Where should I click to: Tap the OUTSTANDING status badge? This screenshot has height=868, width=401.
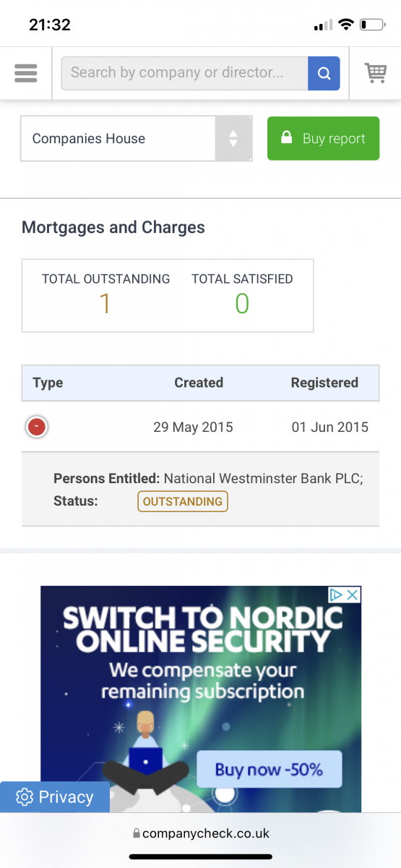pyautogui.click(x=183, y=501)
